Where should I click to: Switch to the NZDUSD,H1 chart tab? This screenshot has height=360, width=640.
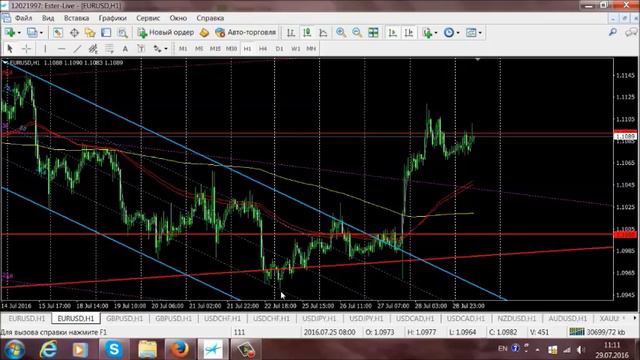517,318
